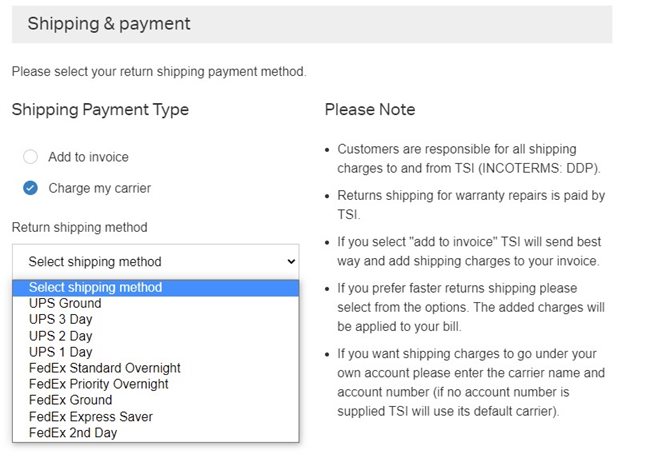Screen dimensions: 650x458
Task: Click the "Shipping & payment" section header
Action: coord(109,23)
